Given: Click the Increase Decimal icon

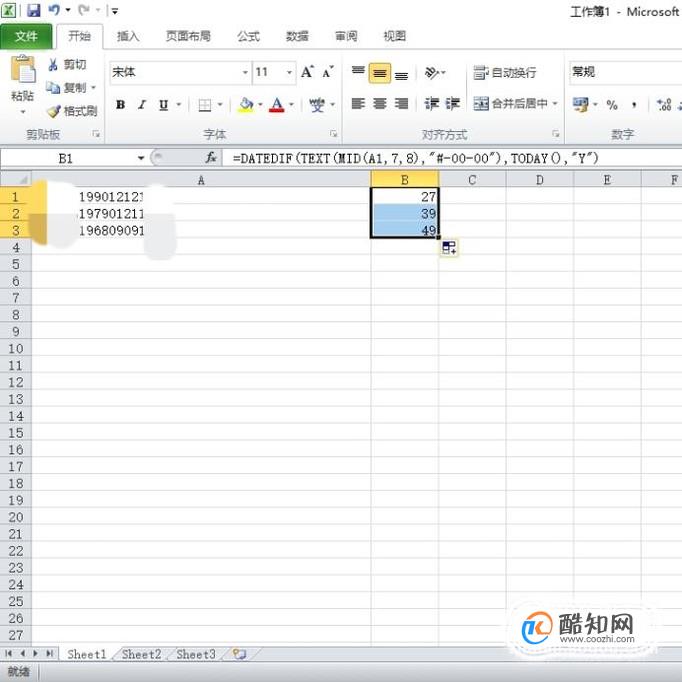Looking at the screenshot, I should [x=664, y=105].
